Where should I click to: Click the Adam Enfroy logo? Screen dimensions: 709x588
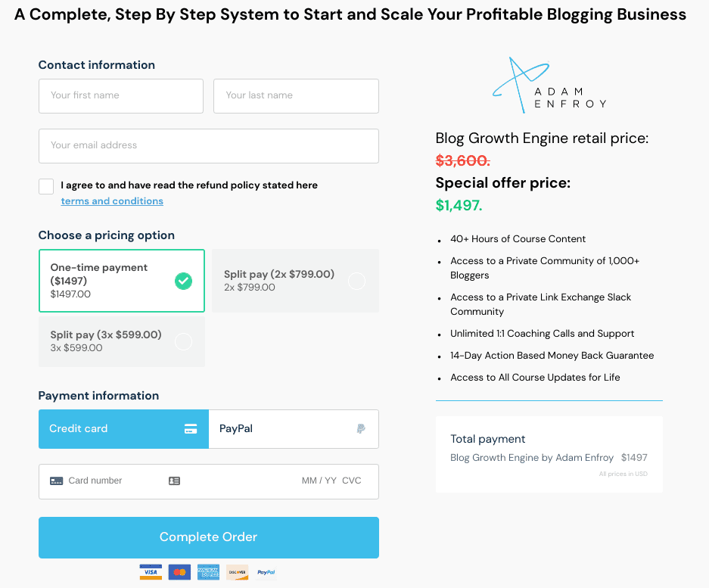tap(549, 85)
